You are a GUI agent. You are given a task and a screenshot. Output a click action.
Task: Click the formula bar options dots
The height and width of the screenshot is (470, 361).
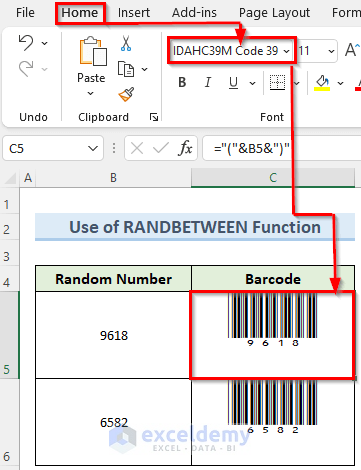(114, 148)
